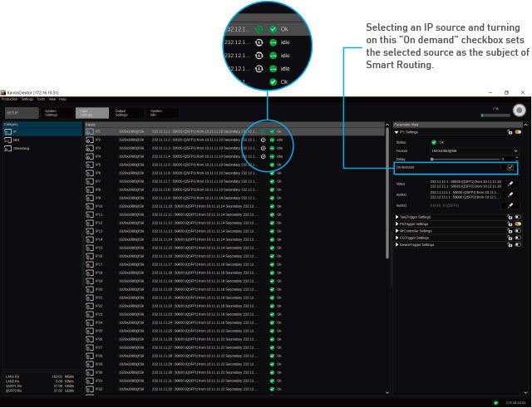Screen dimensions: 532x408
Task: Uncheck the On demand checkbox
Action: click(510, 167)
